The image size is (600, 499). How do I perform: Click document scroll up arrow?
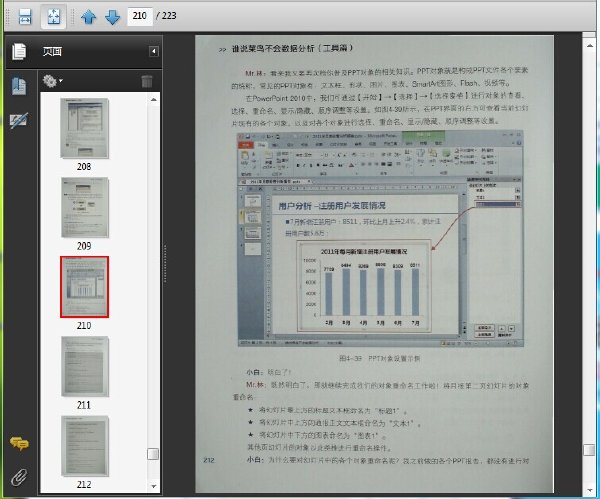(x=590, y=46)
